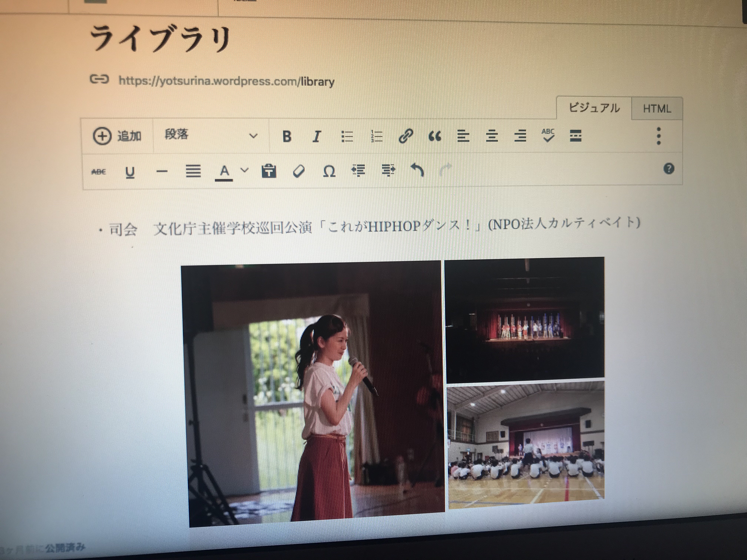The height and width of the screenshot is (560, 747).
Task: Toggle the toolbar kitchen sink dots
Action: point(658,136)
